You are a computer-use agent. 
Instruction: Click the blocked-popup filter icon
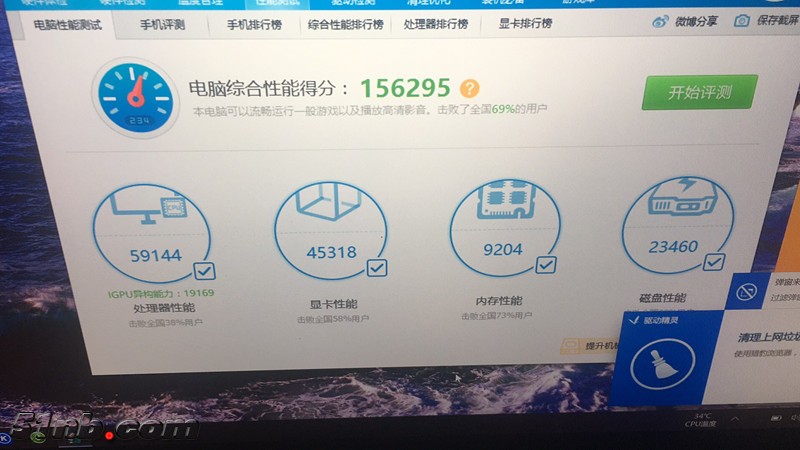746,292
